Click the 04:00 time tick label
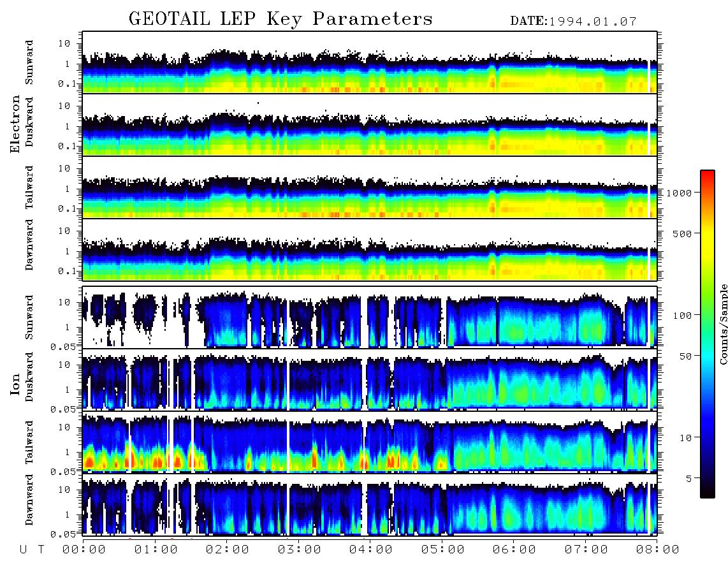 pos(371,550)
